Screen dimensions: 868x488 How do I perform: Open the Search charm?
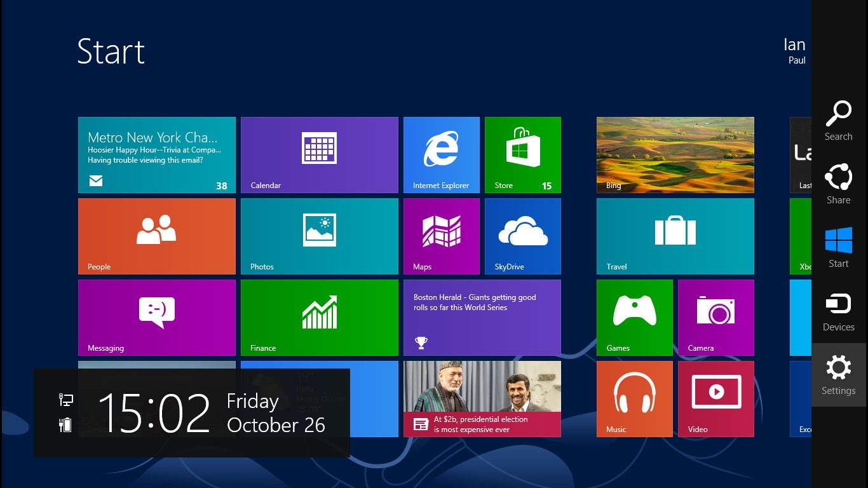838,121
